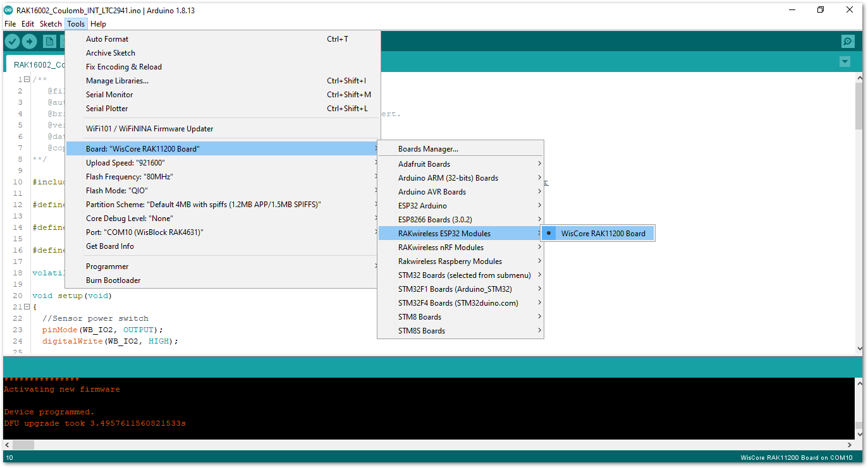Click the 'Device programmed.' console line
Viewport: 868px width, 468px height.
pos(49,412)
